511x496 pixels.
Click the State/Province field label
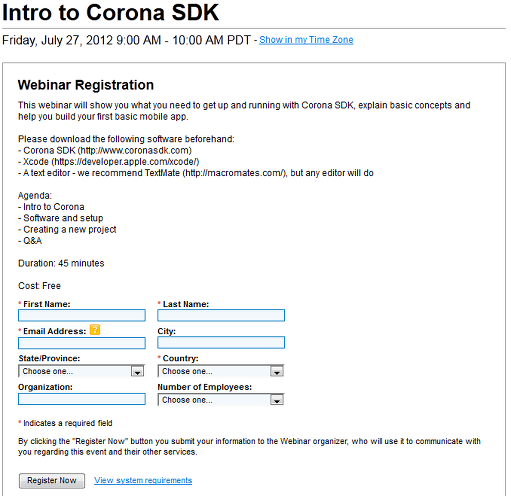coord(49,358)
